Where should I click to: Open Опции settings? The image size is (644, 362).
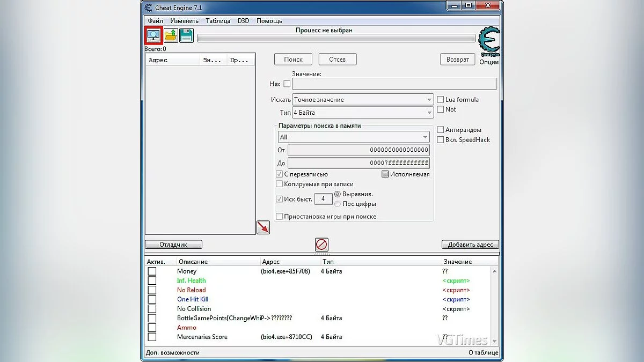click(x=489, y=62)
